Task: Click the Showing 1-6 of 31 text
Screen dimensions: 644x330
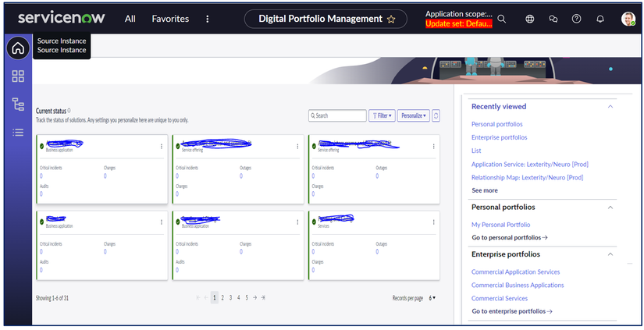Action: (52, 298)
